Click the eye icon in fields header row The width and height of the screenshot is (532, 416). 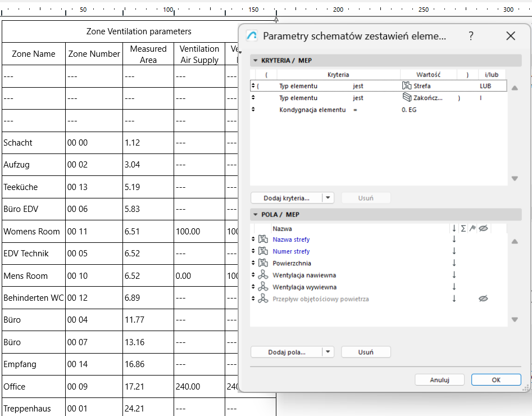click(483, 228)
